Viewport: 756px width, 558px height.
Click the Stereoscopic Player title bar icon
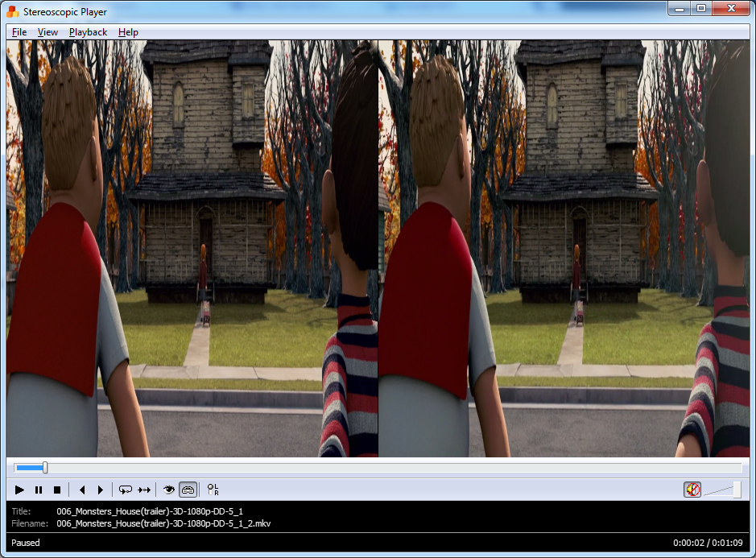pos(13,11)
